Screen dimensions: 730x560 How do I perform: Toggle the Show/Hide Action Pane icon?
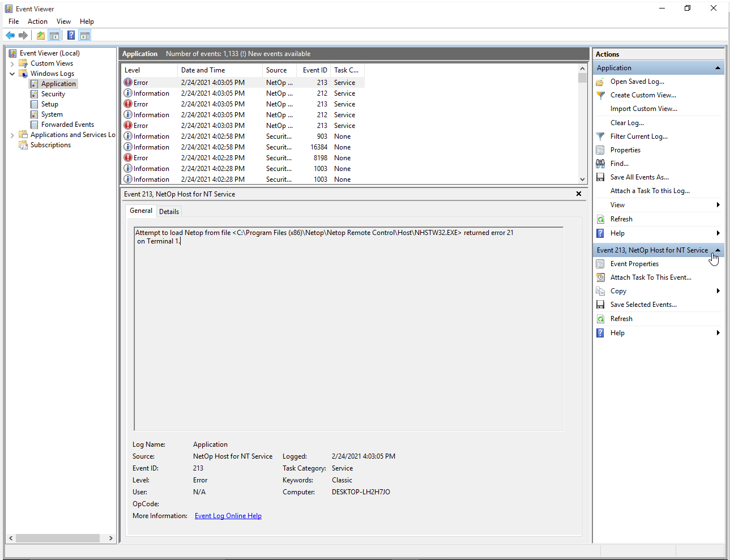(85, 36)
